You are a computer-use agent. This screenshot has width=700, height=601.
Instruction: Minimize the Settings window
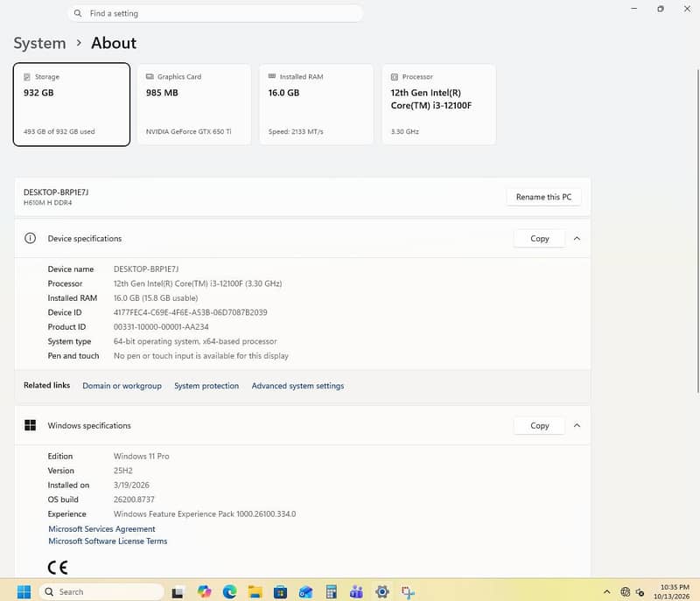(x=633, y=9)
